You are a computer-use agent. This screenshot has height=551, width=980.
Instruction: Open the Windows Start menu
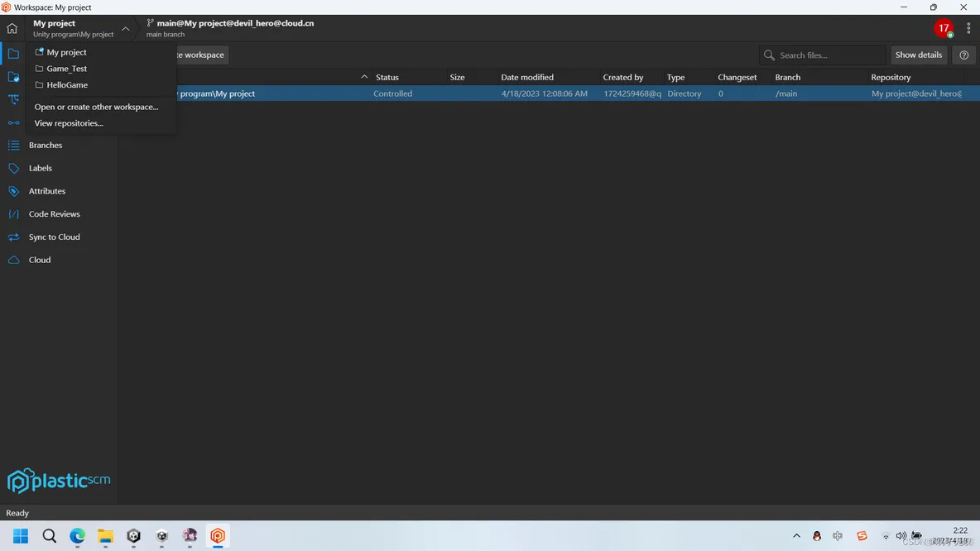(21, 536)
